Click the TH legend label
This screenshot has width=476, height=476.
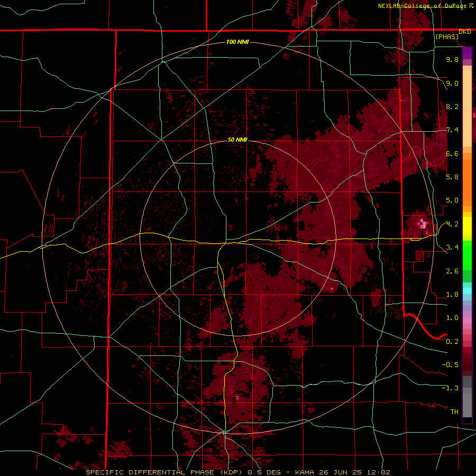[454, 411]
